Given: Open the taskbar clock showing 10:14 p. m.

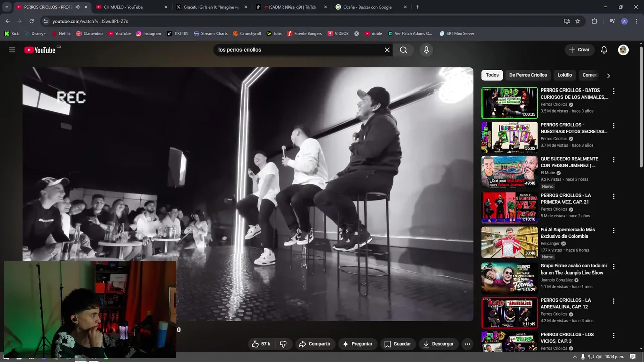Looking at the screenshot, I should click(x=615, y=357).
